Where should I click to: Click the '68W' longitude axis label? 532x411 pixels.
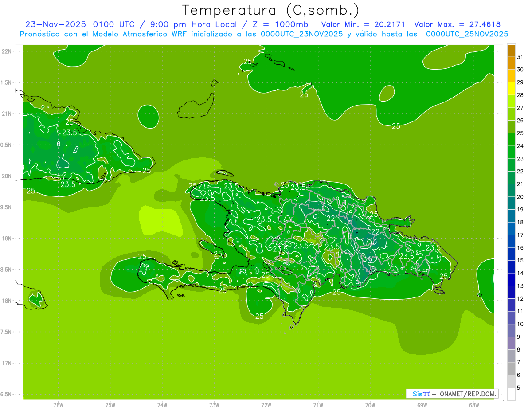coord(473,405)
